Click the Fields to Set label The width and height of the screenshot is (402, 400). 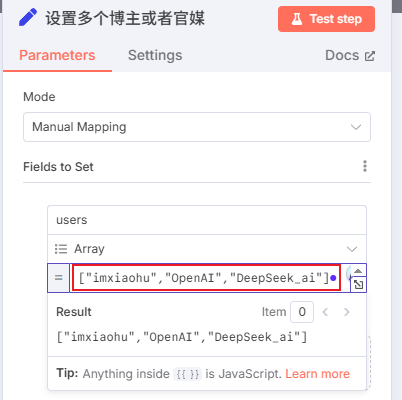(58, 167)
